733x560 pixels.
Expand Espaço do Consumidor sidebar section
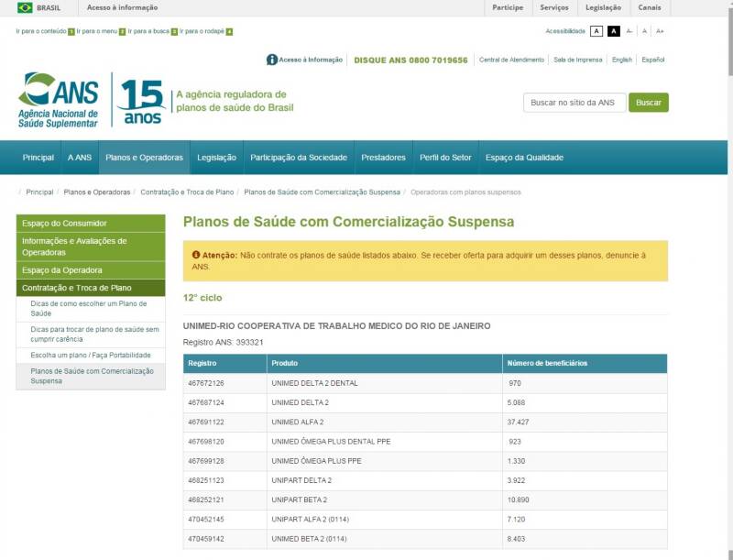point(91,223)
